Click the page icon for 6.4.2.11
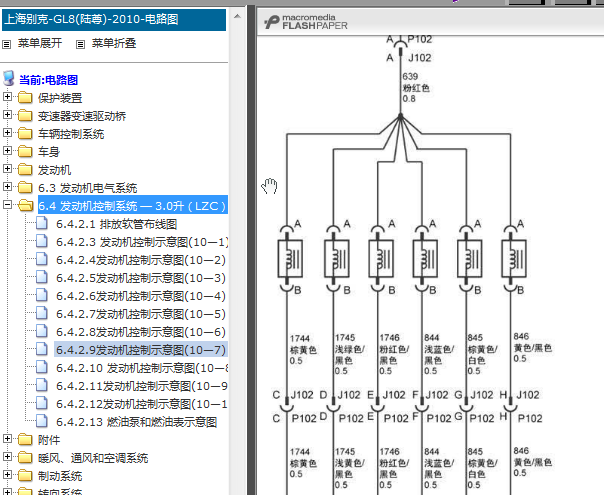Viewport: 604px width, 495px height. [42, 385]
